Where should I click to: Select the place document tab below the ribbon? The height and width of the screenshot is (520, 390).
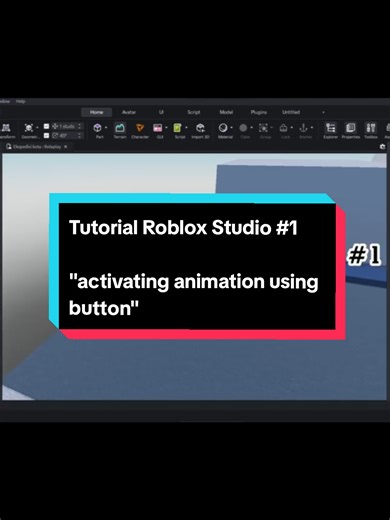click(x=37, y=147)
